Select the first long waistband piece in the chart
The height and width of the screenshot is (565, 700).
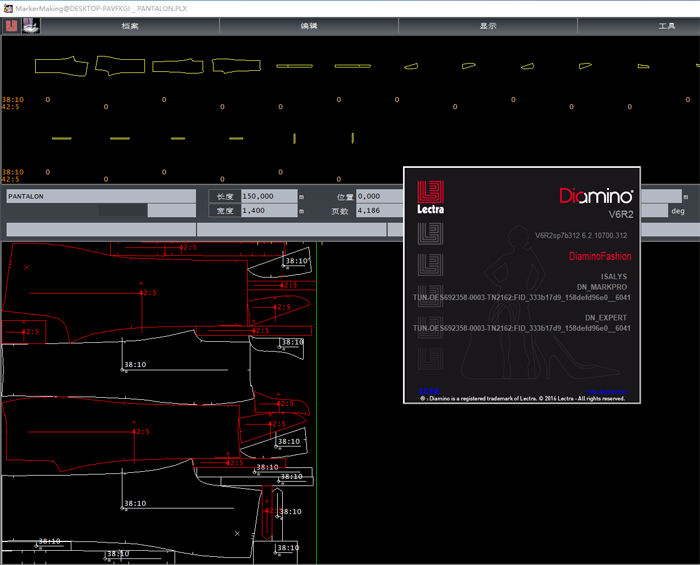point(294,66)
